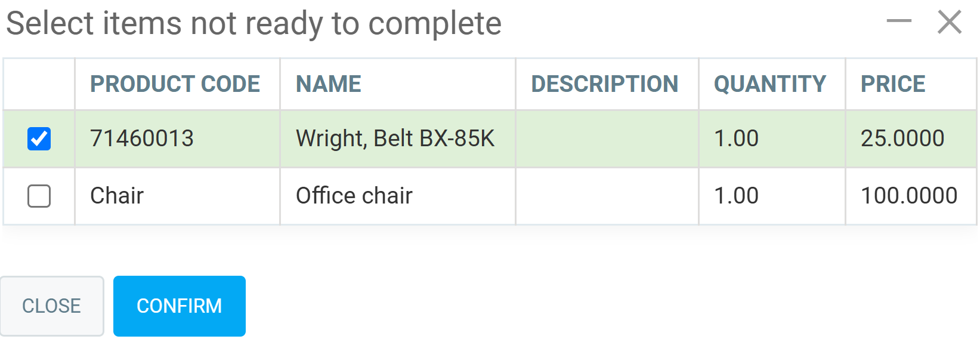This screenshot has width=980, height=339.
Task: Select the Office chair name cell
Action: coord(354,196)
